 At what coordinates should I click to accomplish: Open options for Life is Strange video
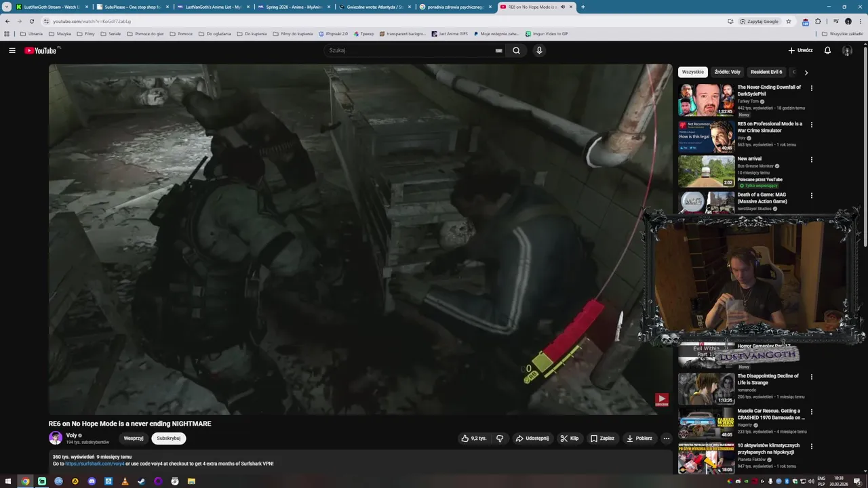811,376
